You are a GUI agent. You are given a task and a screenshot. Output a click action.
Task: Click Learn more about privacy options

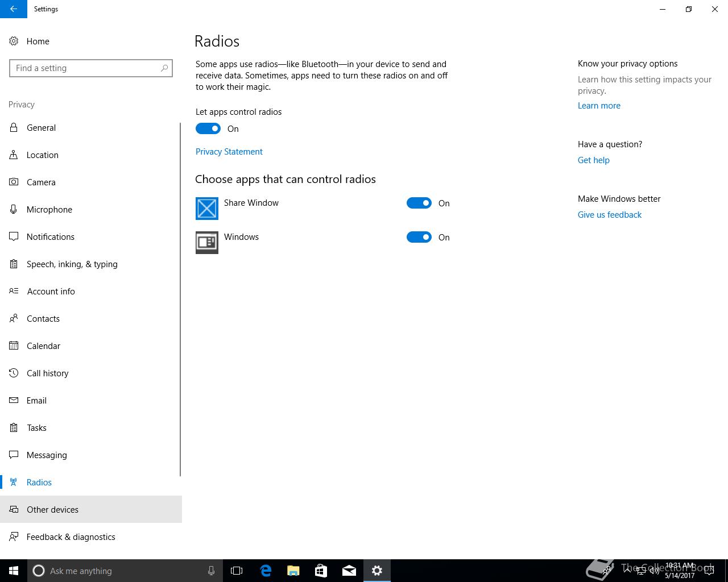point(599,106)
